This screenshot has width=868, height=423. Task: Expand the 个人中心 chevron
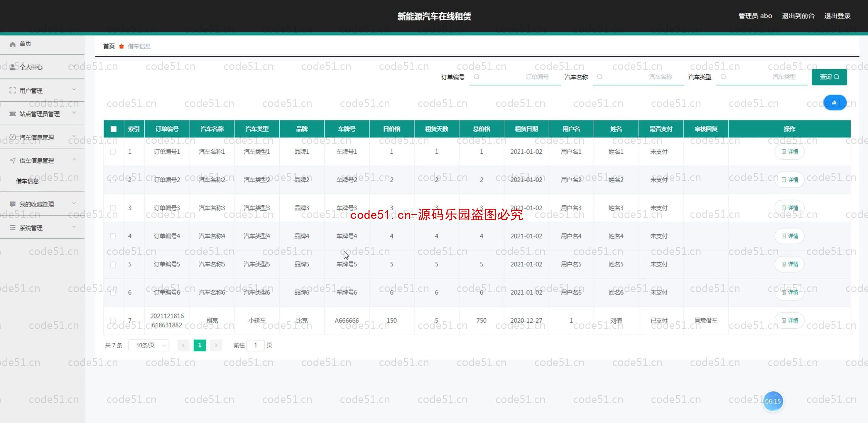pyautogui.click(x=74, y=66)
